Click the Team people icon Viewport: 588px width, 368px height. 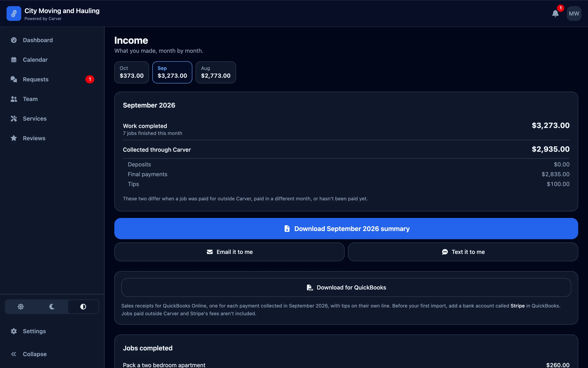click(x=14, y=99)
